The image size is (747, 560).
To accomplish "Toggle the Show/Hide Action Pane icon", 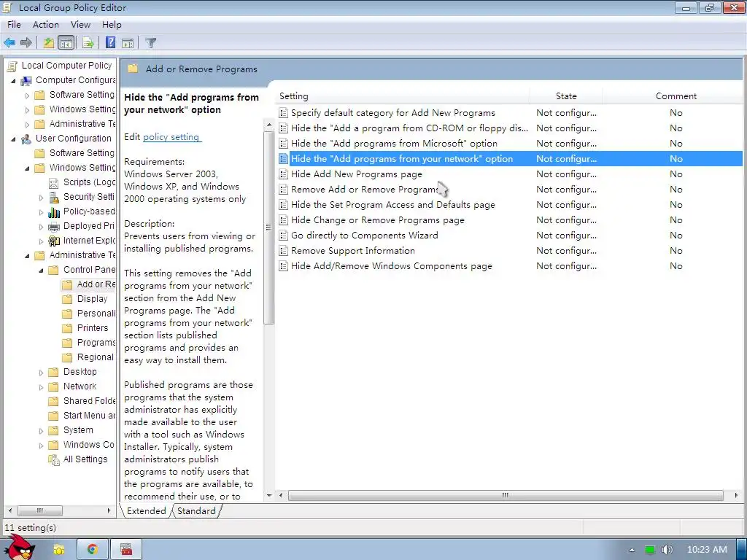I will [x=128, y=43].
